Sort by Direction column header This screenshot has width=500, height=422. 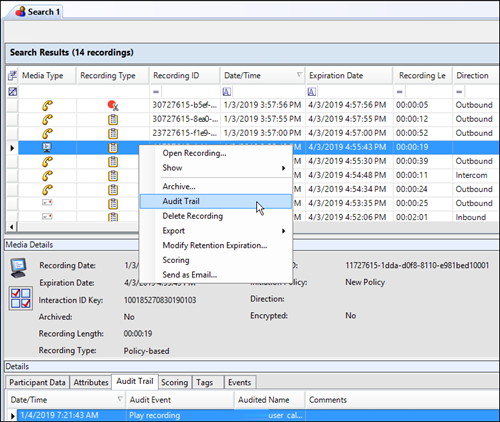(x=475, y=76)
